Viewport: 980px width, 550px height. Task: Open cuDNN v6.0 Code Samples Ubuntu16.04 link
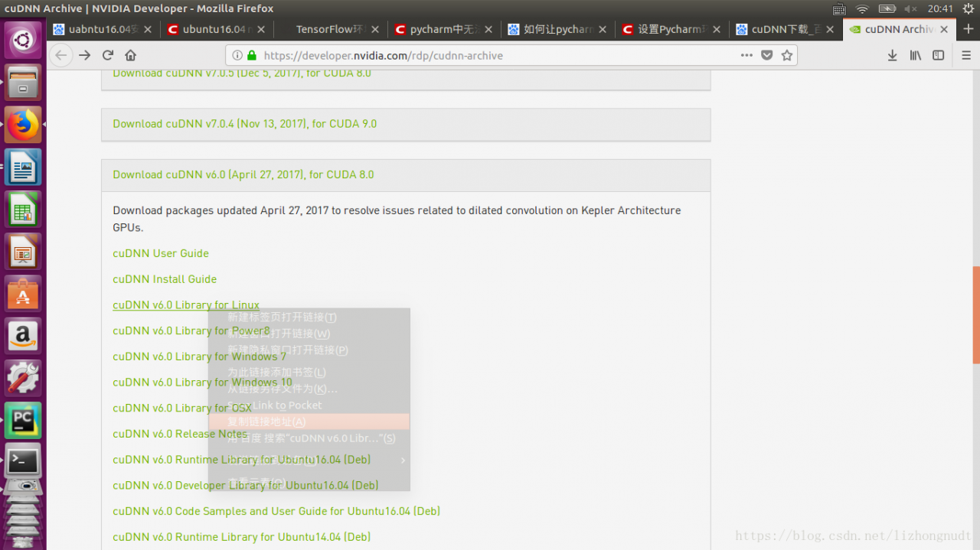tap(276, 511)
